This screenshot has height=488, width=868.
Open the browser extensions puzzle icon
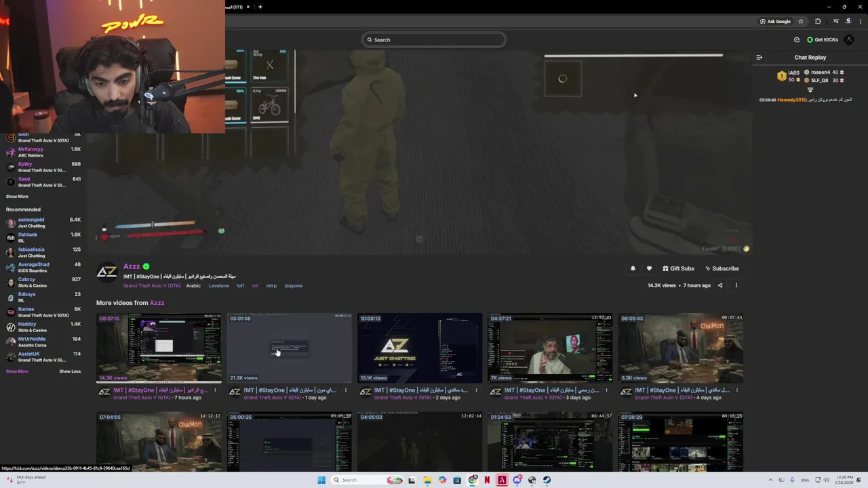[x=818, y=21]
